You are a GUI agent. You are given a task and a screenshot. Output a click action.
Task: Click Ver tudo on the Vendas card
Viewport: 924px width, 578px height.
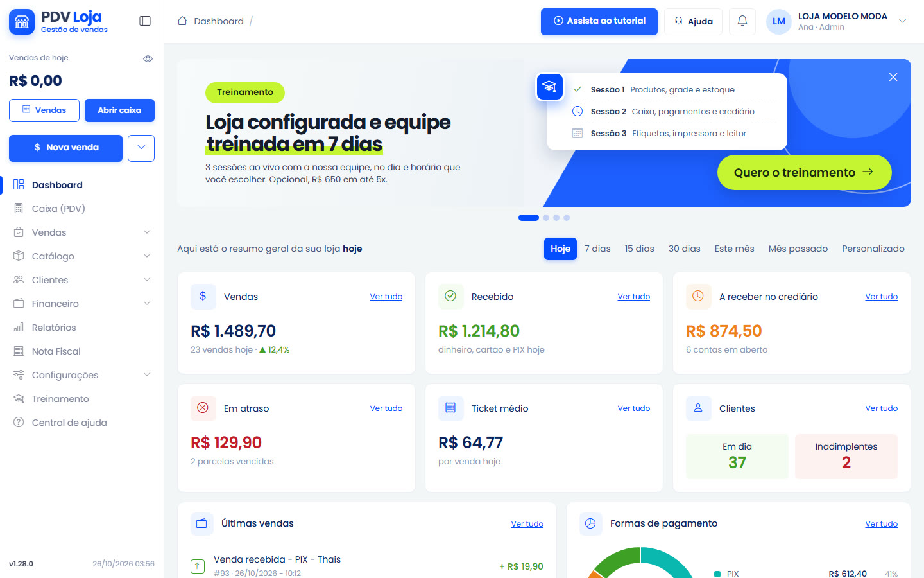(386, 297)
